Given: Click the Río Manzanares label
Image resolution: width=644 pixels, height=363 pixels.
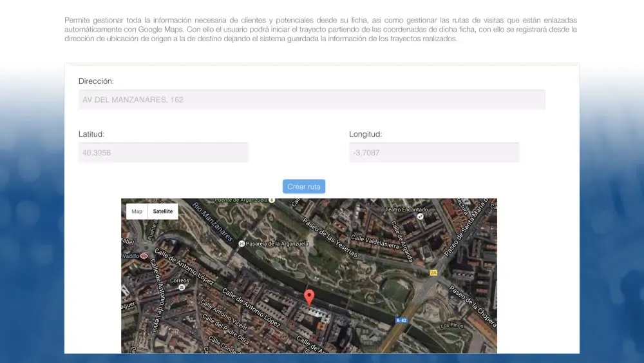Looking at the screenshot, I should pyautogui.click(x=213, y=221).
